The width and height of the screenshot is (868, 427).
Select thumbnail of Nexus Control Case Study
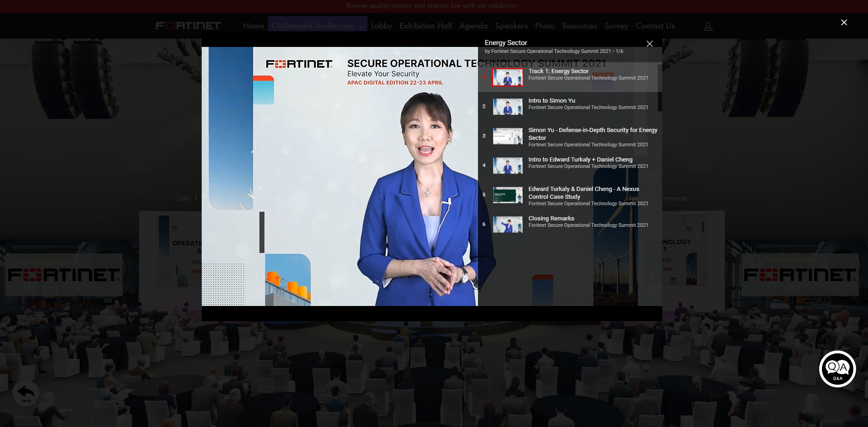(508, 195)
